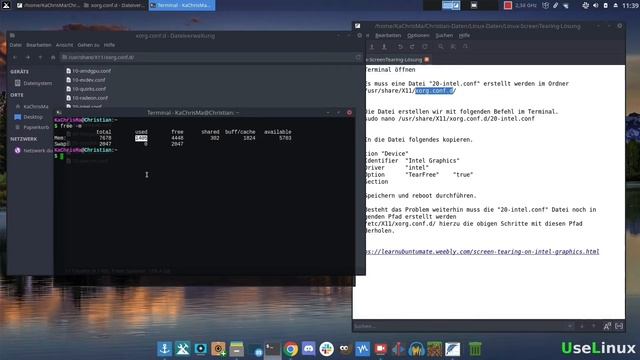Open Discord from the dock
Screen dimensions: 640x360
(309, 349)
